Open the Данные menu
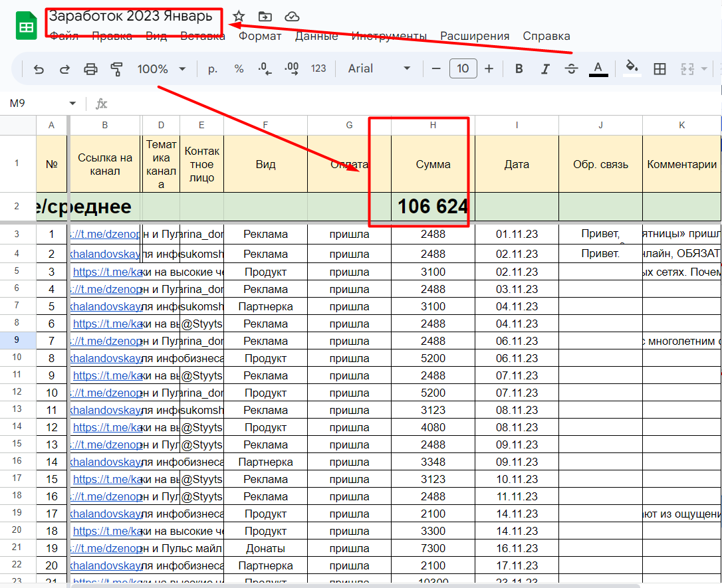Screen dimensions: 722x588 (x=316, y=36)
